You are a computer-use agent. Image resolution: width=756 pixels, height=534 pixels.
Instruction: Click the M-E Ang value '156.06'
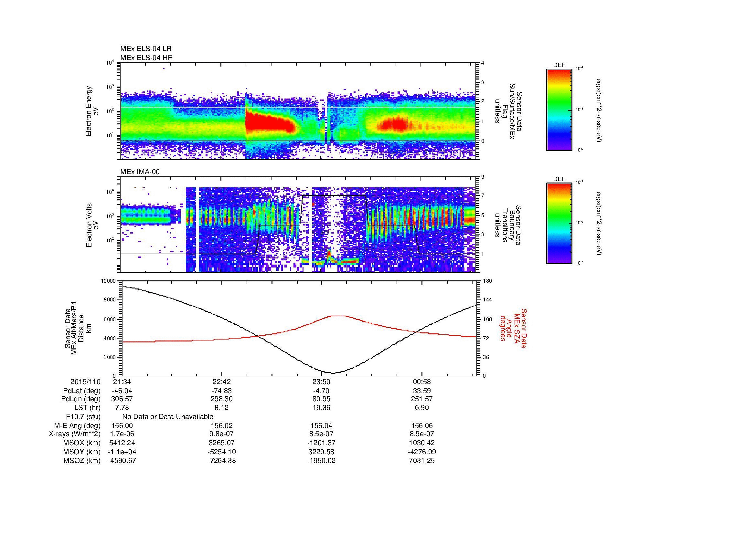(x=422, y=425)
